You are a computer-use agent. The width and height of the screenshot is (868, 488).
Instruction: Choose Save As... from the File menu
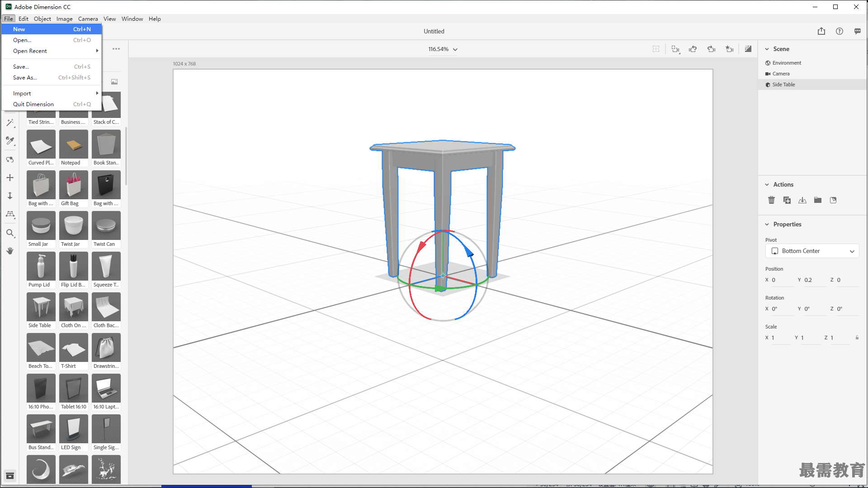[x=52, y=78]
